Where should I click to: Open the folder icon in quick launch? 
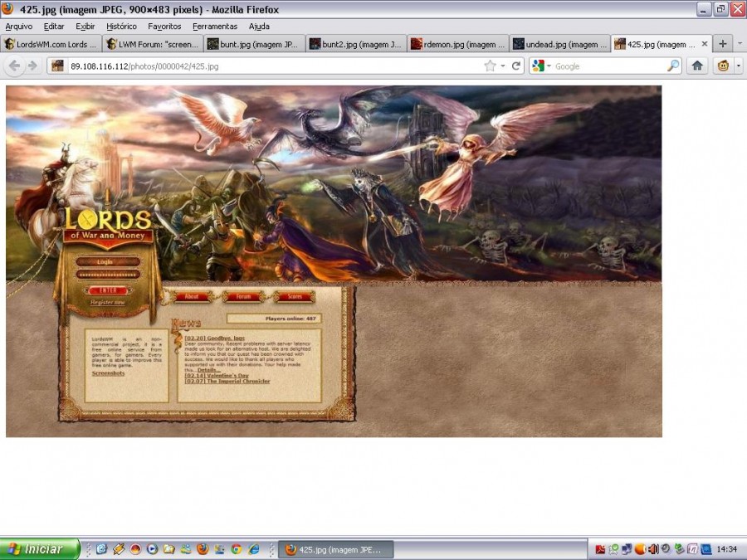tap(168, 549)
